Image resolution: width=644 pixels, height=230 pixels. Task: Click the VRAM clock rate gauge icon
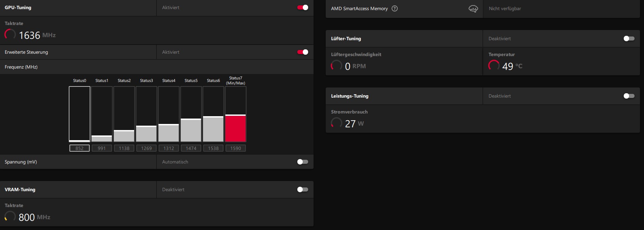point(10,216)
